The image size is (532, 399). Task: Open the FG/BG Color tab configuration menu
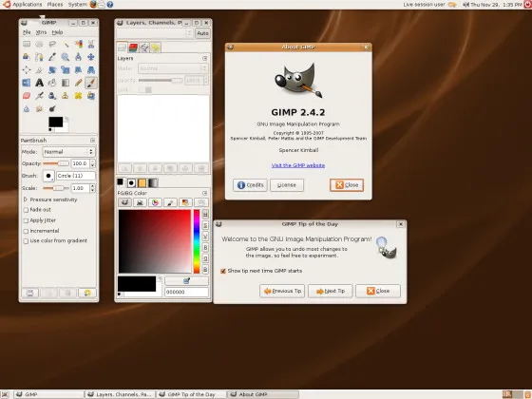coord(204,193)
